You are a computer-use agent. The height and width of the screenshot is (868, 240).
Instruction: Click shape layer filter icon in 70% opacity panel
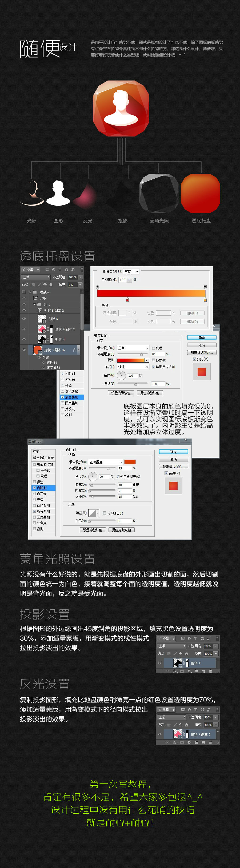(x=202, y=710)
